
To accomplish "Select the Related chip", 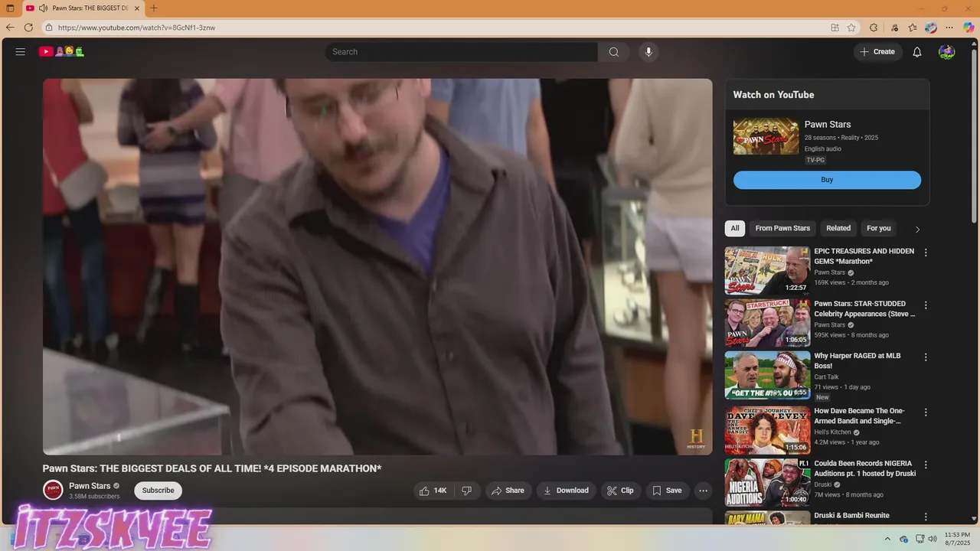I will 838,228.
